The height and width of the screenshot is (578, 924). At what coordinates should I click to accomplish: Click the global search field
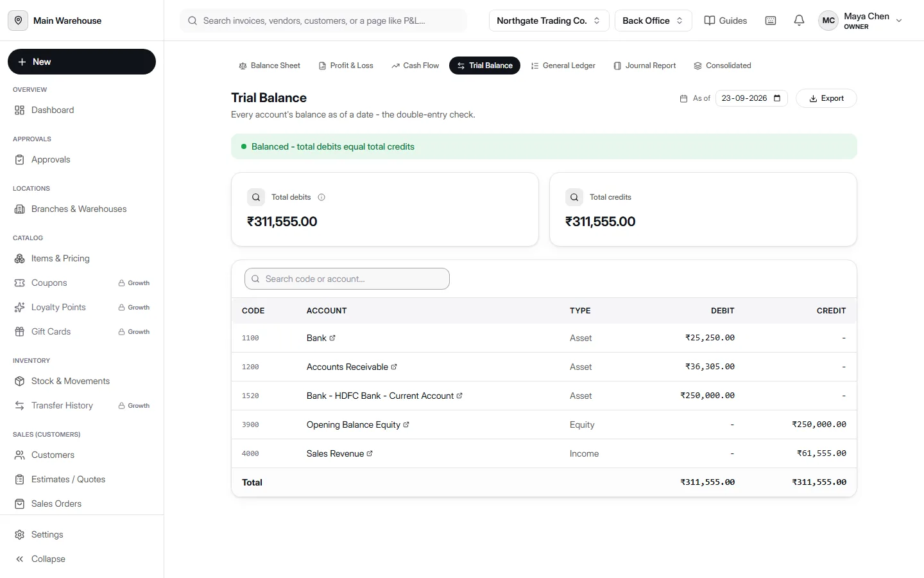323,21
